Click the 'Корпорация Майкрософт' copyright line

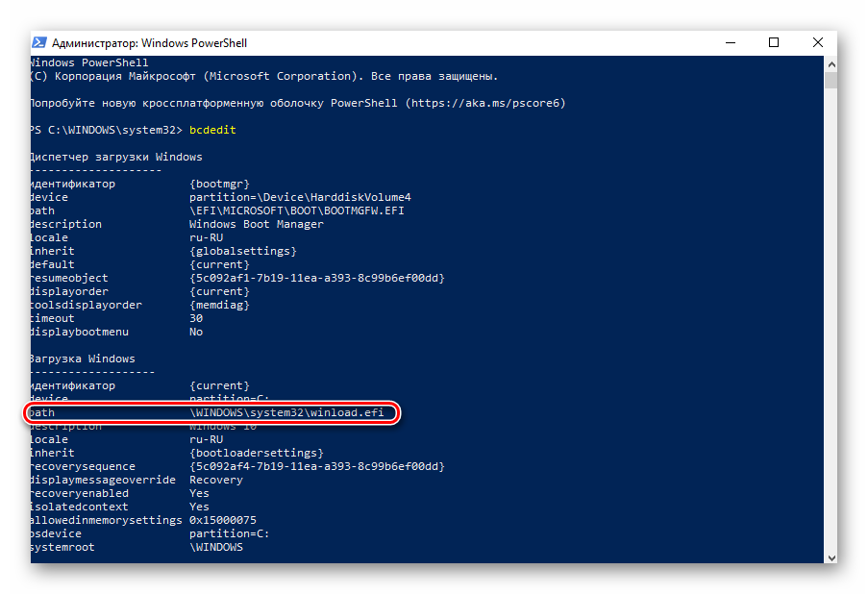264,76
